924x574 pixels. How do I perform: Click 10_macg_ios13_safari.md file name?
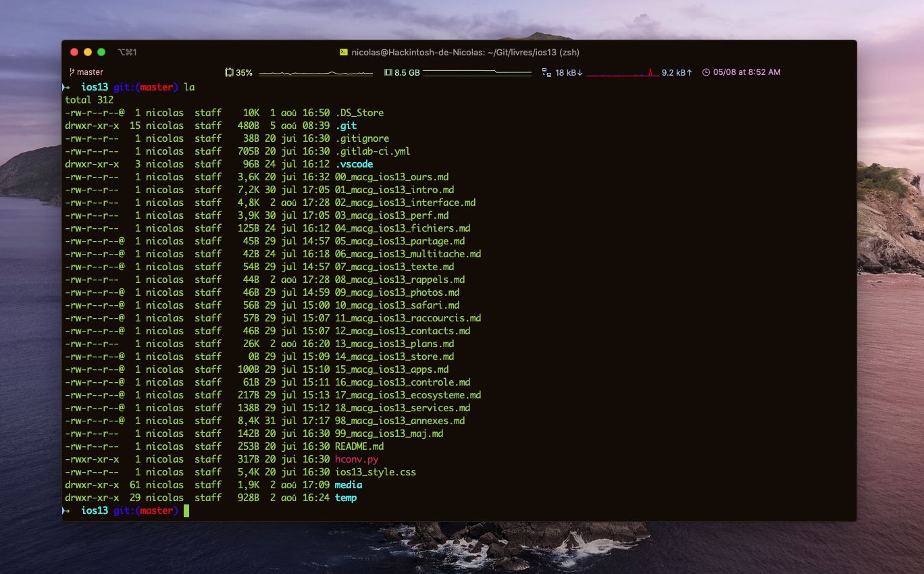click(x=397, y=305)
